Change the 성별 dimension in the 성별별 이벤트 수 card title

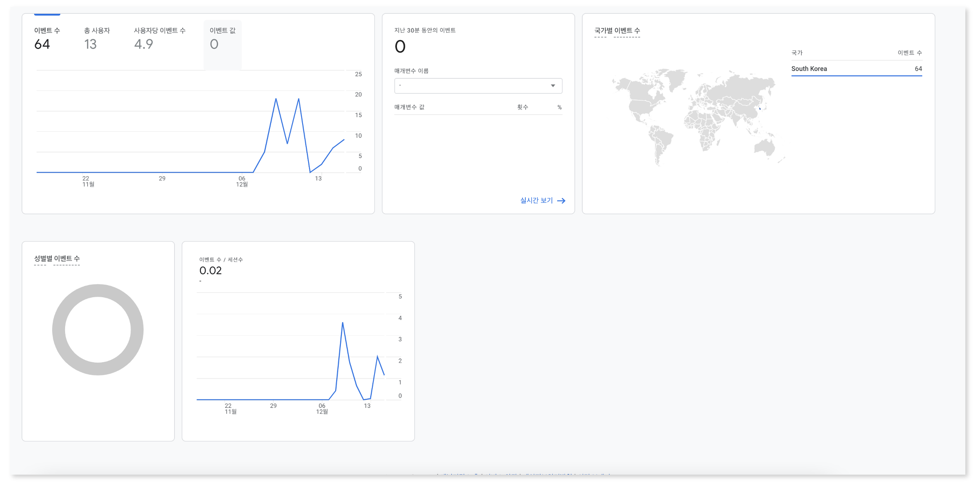pos(40,258)
